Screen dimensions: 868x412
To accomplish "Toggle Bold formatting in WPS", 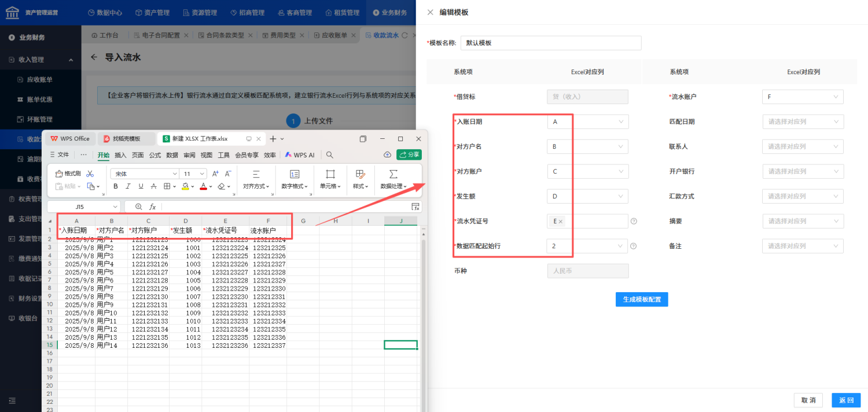I will (x=116, y=186).
